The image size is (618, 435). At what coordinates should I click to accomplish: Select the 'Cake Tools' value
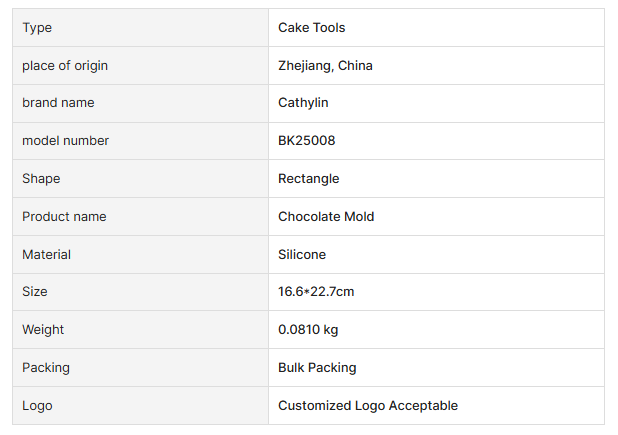coord(311,28)
